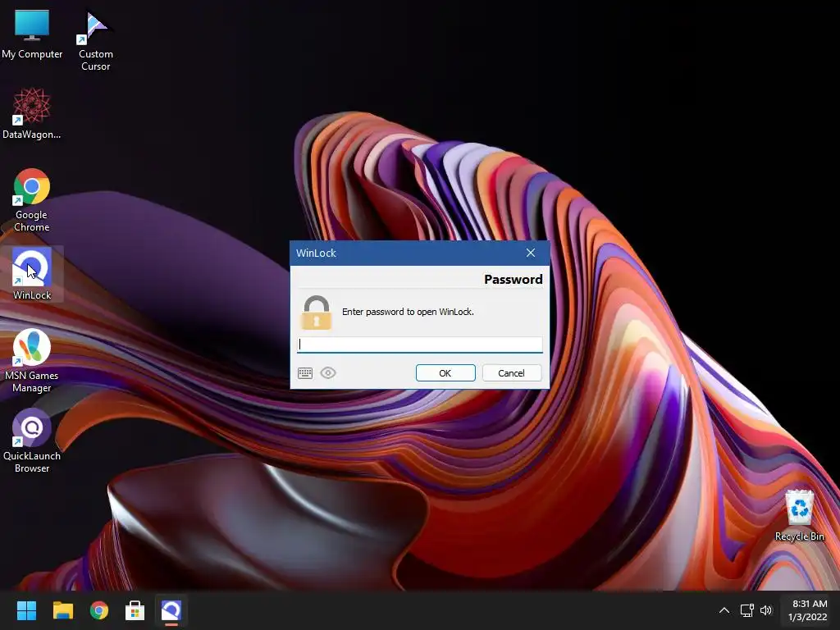Open the My Computer desktop icon
Viewport: 840px width, 630px height.
[32, 34]
